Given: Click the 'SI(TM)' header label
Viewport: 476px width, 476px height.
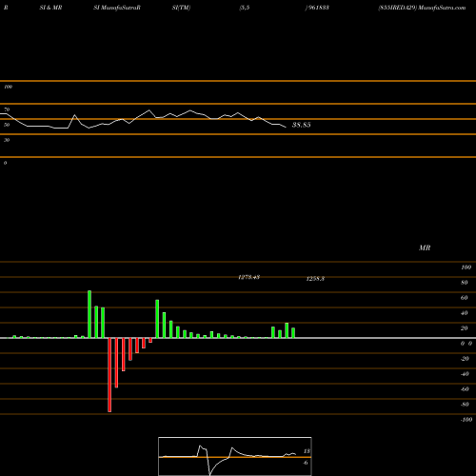Looking at the screenshot, I should coord(181,8).
